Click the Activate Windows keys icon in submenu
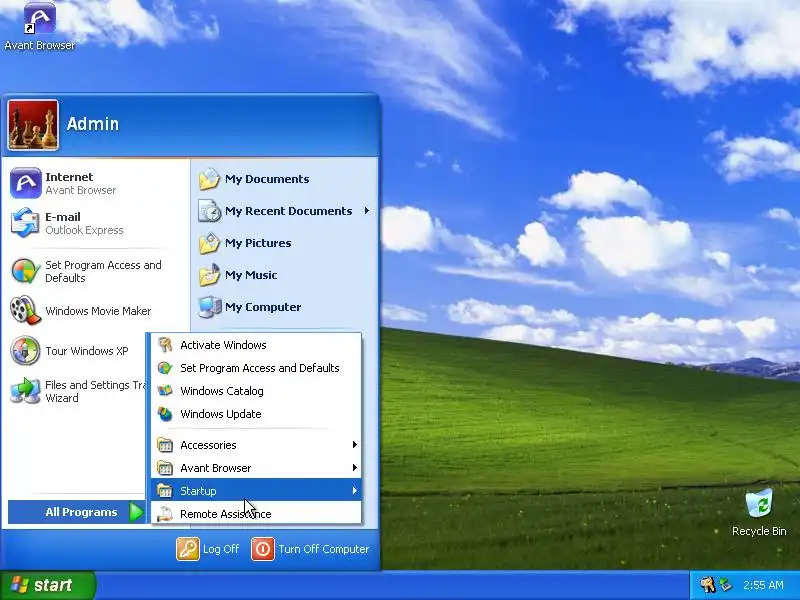This screenshot has height=600, width=800. [x=165, y=345]
